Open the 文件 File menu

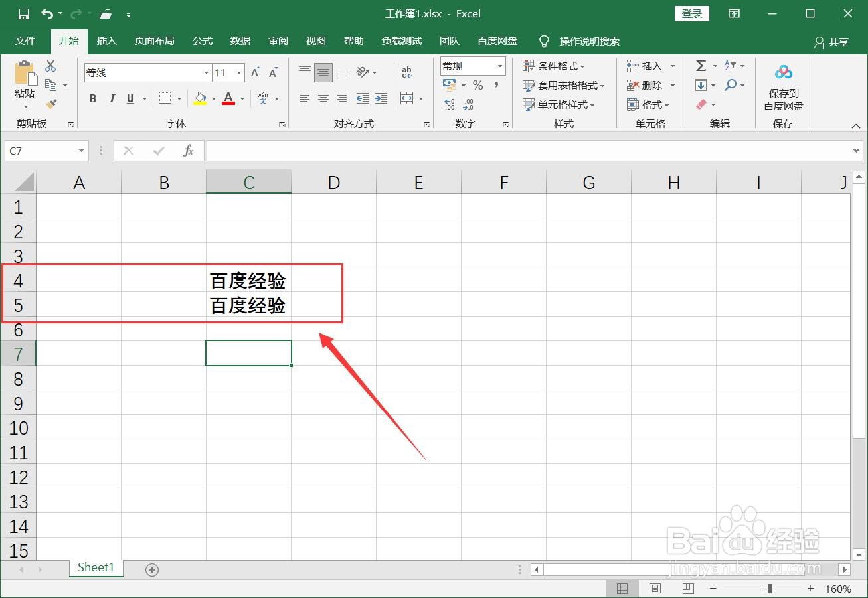pyautogui.click(x=25, y=41)
